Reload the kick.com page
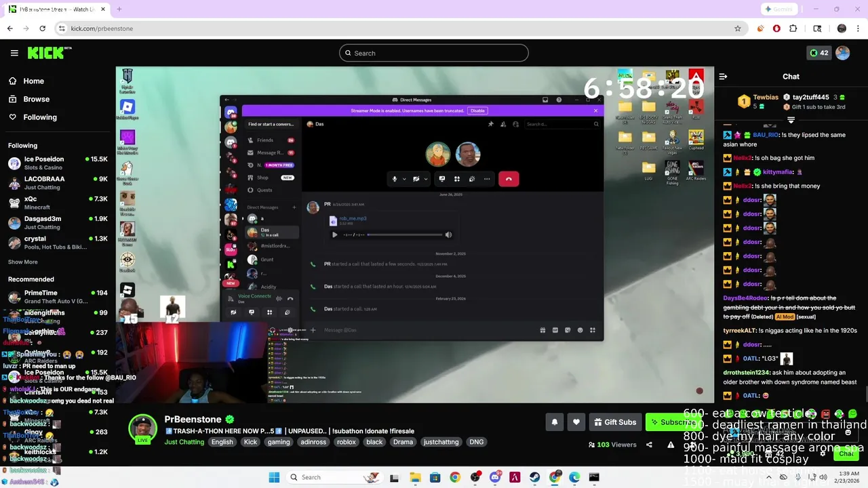Viewport: 868px width, 488px height. (42, 28)
